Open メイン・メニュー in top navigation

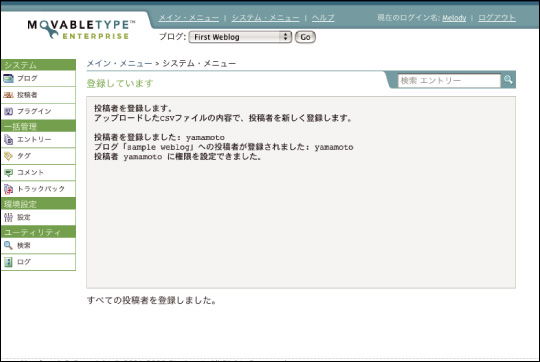pyautogui.click(x=189, y=18)
